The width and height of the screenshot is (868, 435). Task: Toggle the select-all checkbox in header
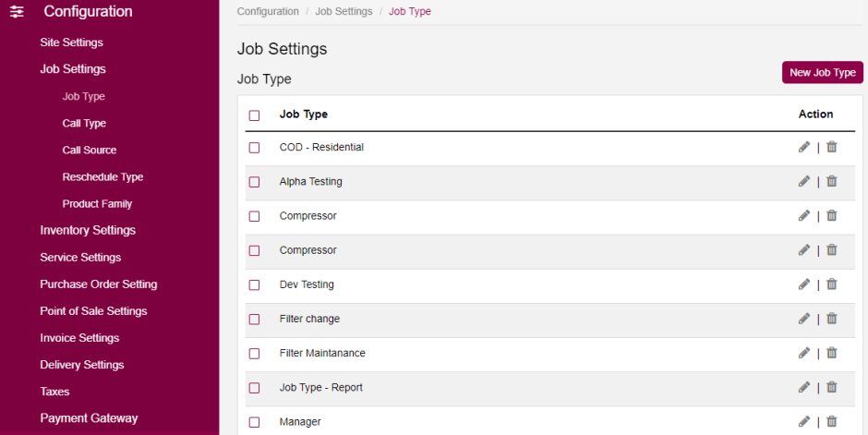click(255, 115)
